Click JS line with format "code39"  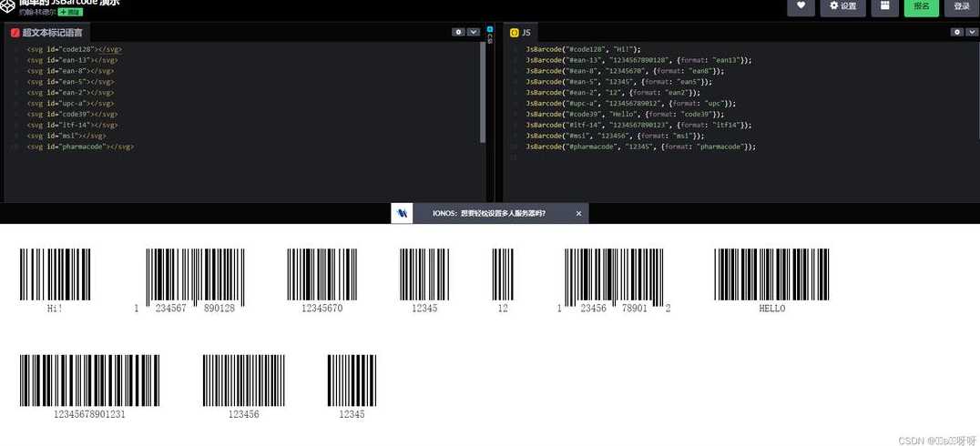click(625, 115)
